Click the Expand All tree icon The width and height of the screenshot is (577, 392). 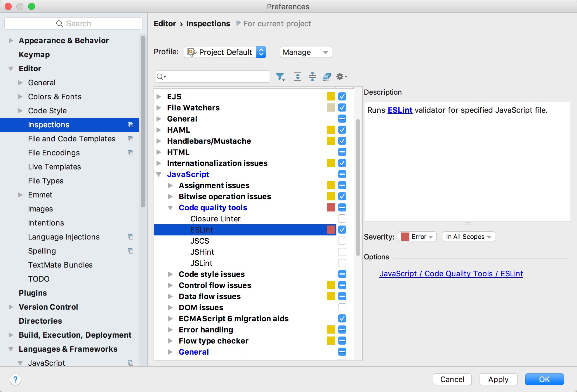pos(298,77)
